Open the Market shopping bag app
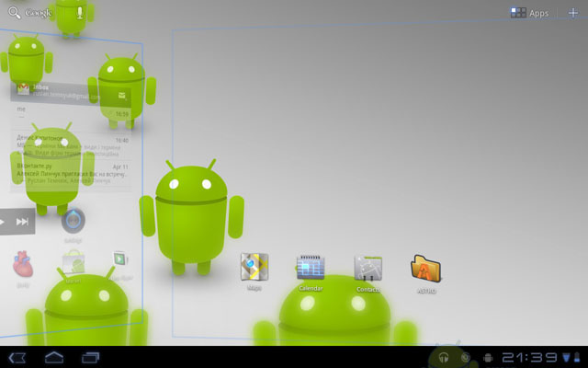This screenshot has height=368, width=588. 73,262
